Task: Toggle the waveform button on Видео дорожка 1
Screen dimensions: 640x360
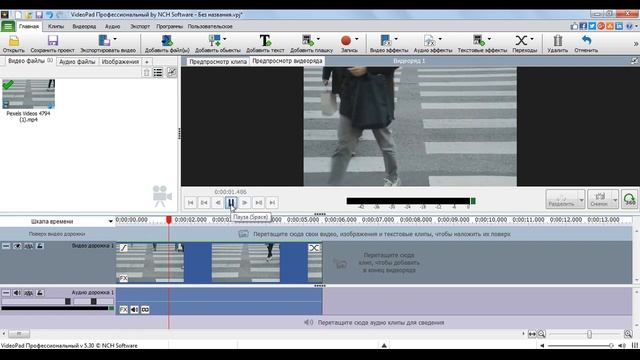Action: pyautogui.click(x=29, y=246)
